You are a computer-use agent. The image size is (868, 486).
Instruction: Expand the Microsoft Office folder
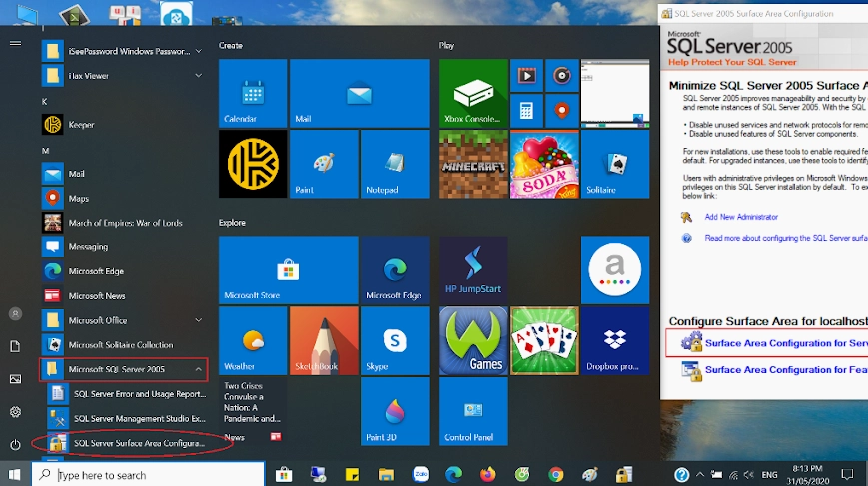198,320
